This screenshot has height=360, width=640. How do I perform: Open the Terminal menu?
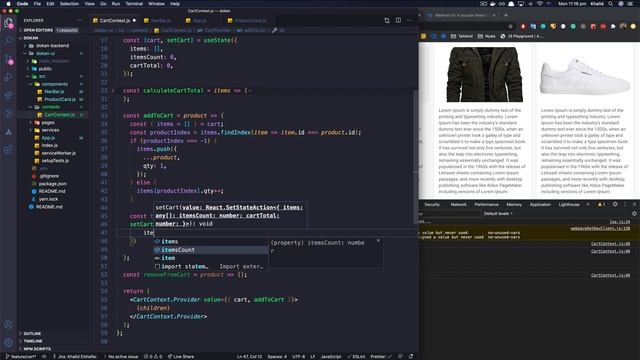click(x=134, y=4)
